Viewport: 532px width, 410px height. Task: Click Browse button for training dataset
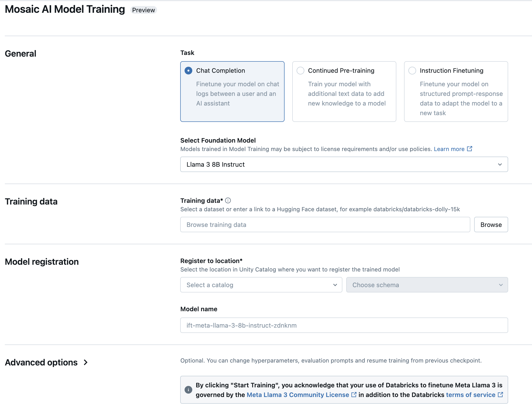tap(491, 224)
